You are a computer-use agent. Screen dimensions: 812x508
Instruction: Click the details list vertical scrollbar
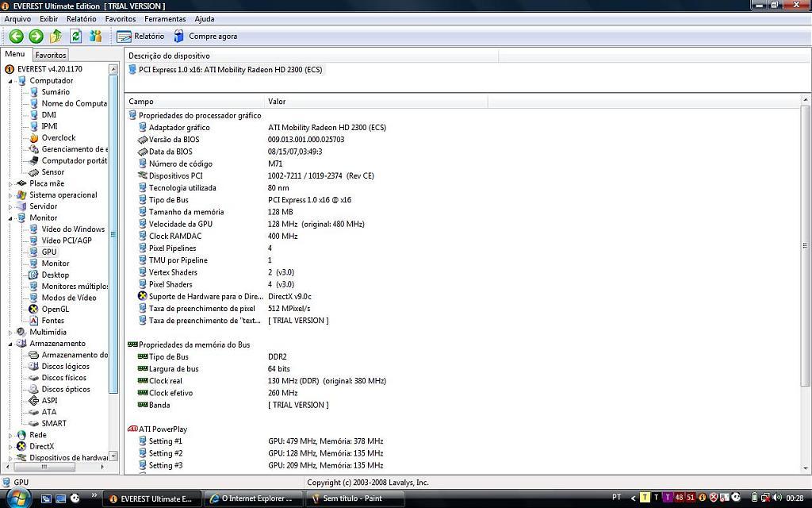pyautogui.click(x=806, y=246)
